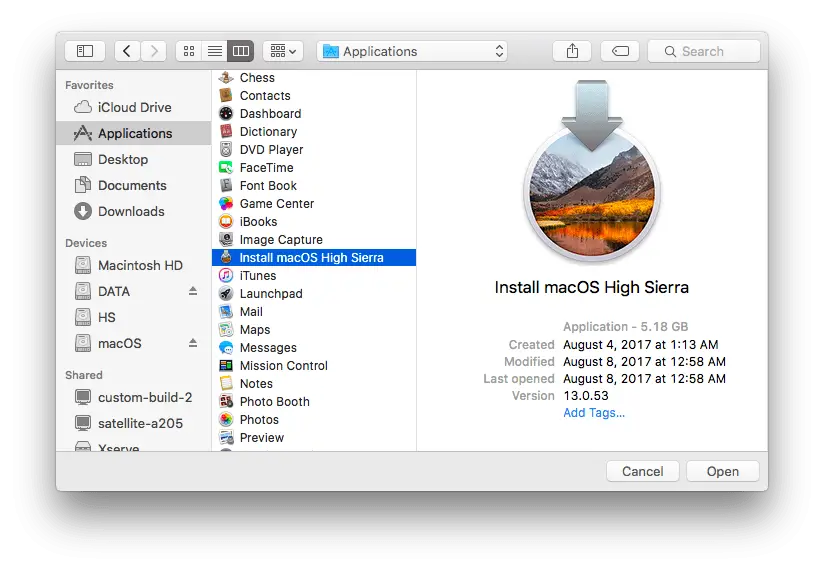The width and height of the screenshot is (824, 571).
Task: Open Downloads folder from Favorites
Action: [133, 211]
